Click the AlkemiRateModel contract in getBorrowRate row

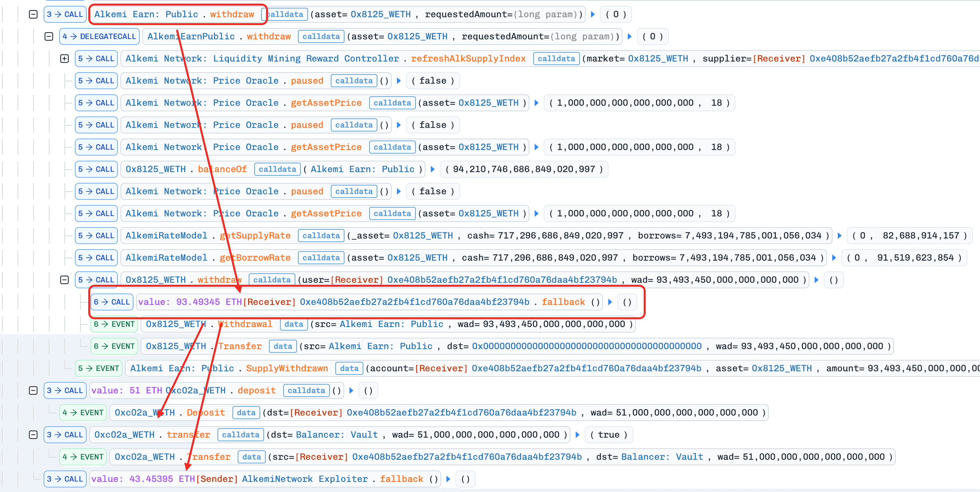pyautogui.click(x=166, y=258)
